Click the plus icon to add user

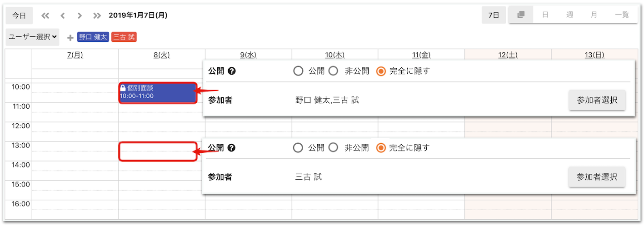tap(70, 37)
